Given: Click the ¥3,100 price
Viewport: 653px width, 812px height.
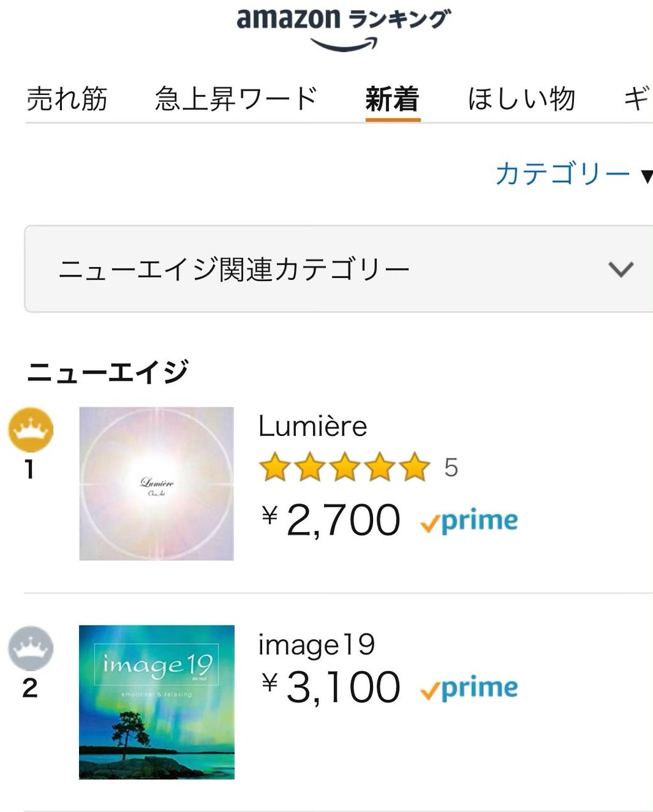Looking at the screenshot, I should pyautogui.click(x=332, y=687).
